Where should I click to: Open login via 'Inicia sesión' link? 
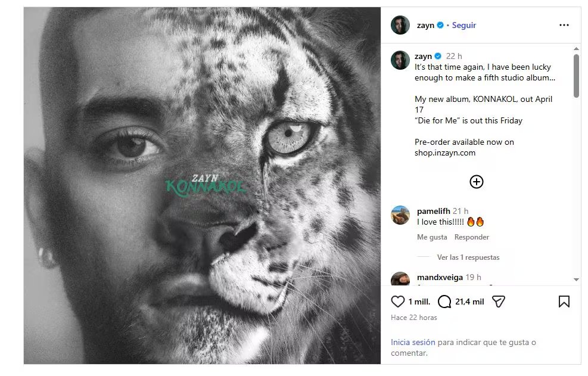[412, 342]
